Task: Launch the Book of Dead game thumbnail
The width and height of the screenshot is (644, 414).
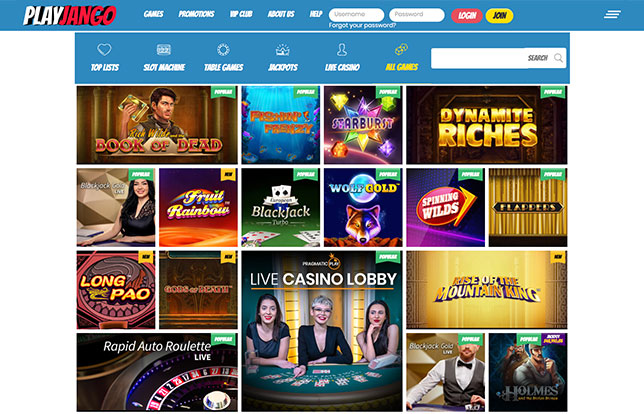Action: tap(157, 125)
